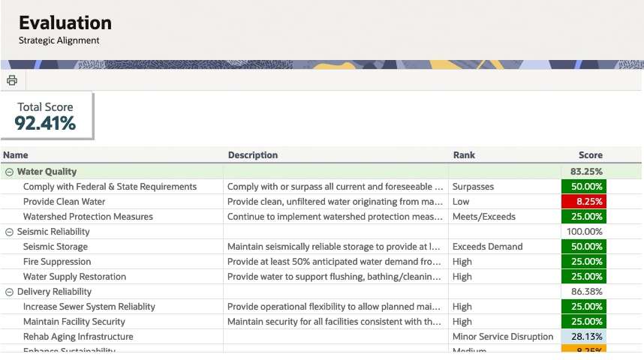Click the Exceeds Demand rank cell
The image size is (644, 360).
(x=487, y=247)
